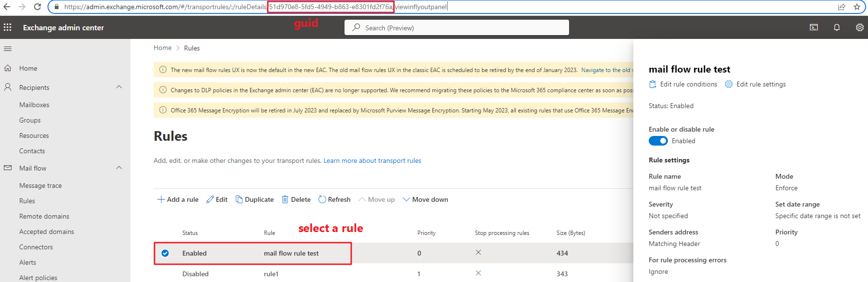The image size is (868, 282).
Task: Refresh the rules list
Action: point(334,199)
